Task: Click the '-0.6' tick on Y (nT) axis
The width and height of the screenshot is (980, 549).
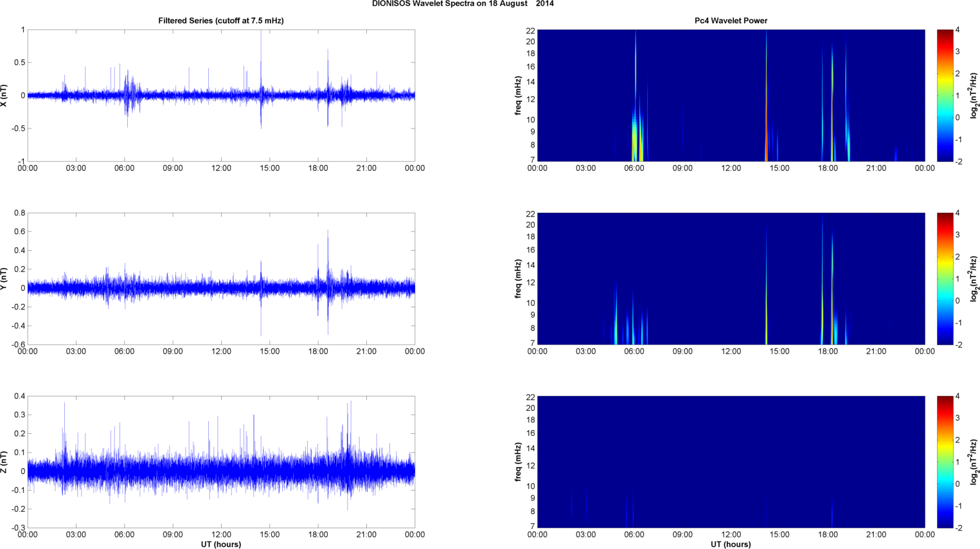Action: click(x=18, y=345)
